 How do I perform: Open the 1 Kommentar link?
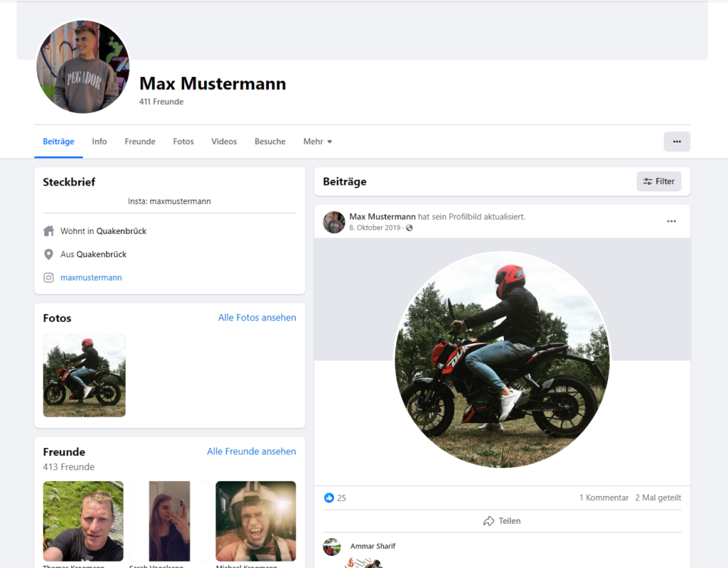604,498
